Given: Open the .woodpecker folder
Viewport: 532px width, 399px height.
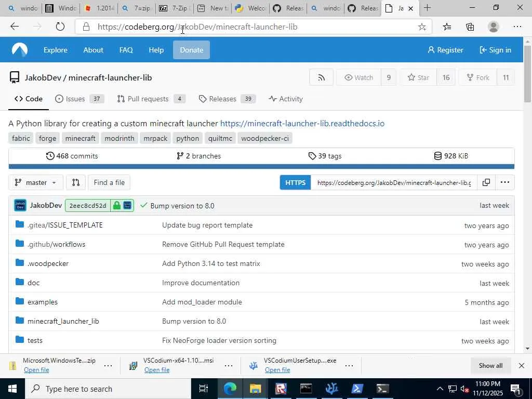Looking at the screenshot, I should [x=48, y=263].
